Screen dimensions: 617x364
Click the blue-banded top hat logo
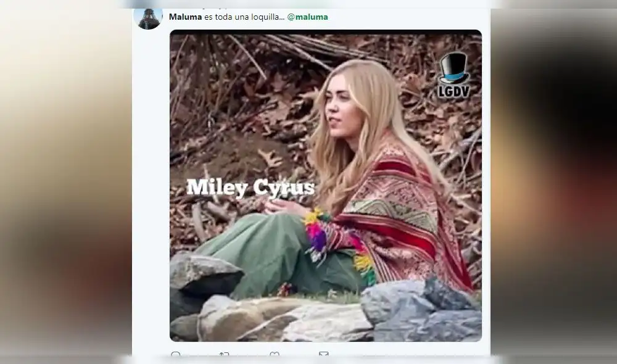[x=453, y=68]
